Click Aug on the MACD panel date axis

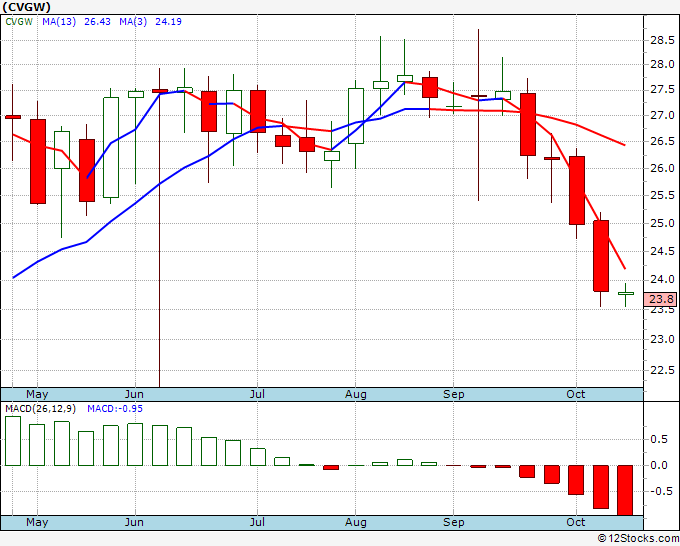pos(356,522)
